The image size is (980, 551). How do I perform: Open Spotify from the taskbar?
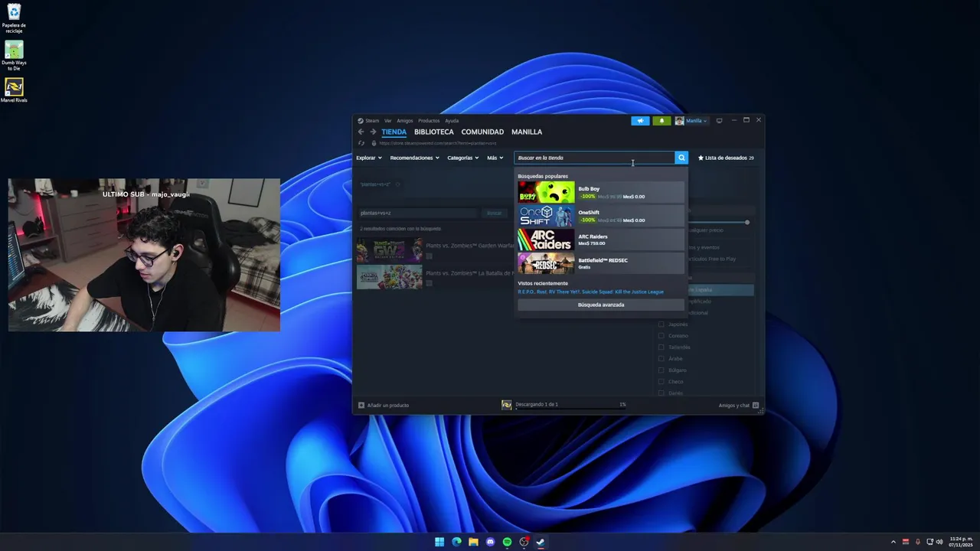click(507, 542)
